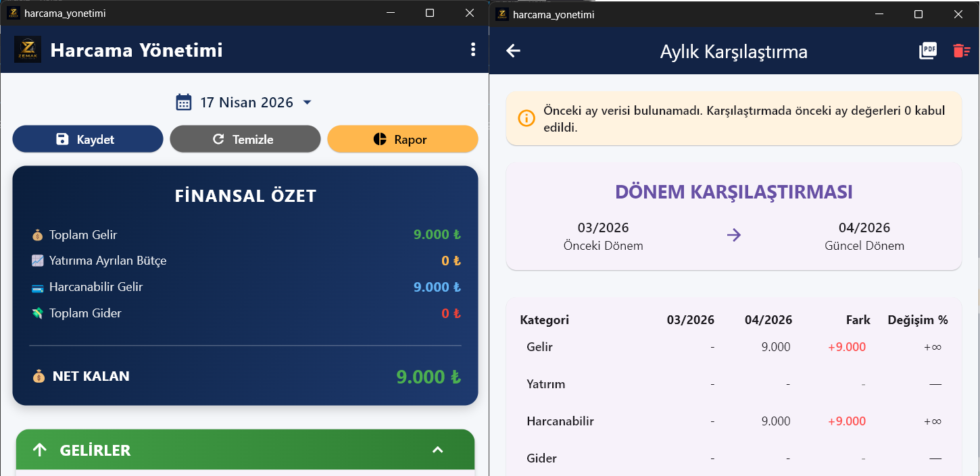Click 03/2026 Önceki Dönem label
The height and width of the screenshot is (476, 980).
pyautogui.click(x=604, y=236)
